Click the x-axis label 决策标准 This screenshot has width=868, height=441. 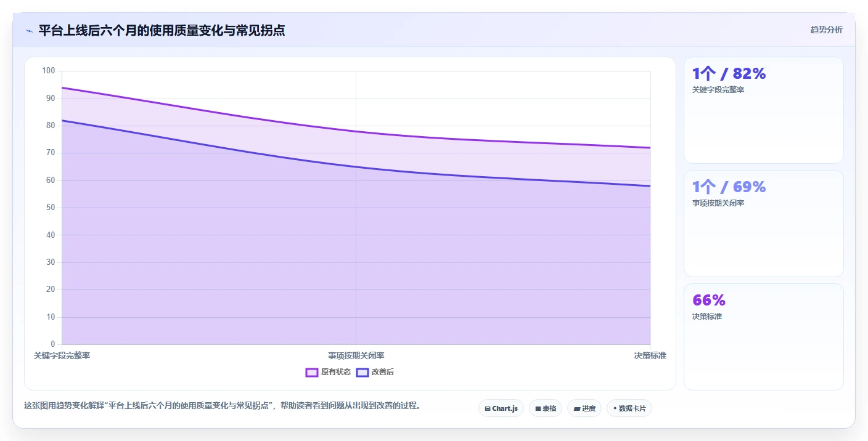[x=650, y=355]
